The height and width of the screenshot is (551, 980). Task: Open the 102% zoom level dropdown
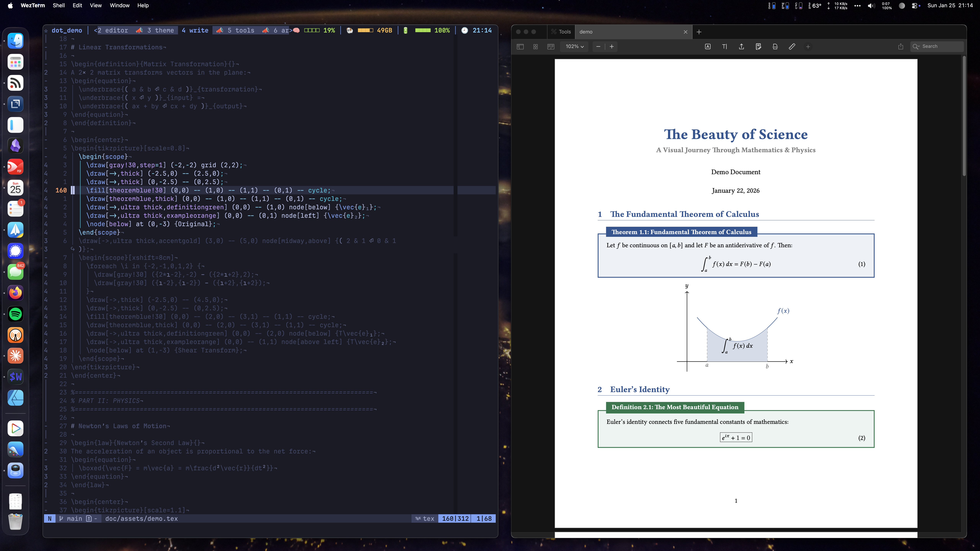tap(574, 46)
